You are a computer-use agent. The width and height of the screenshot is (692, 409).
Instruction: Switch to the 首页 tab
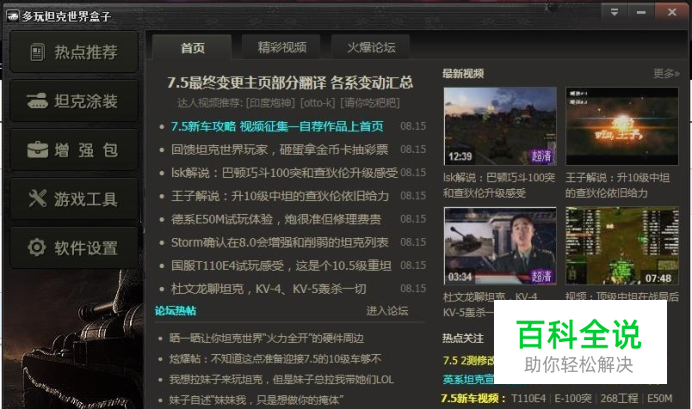192,48
